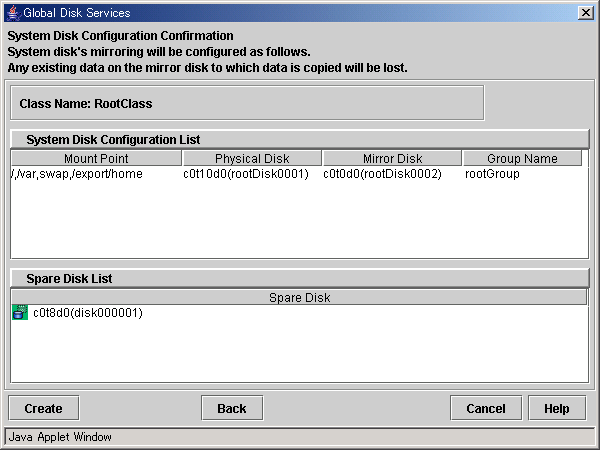Click the Mount Point column header
This screenshot has width=600, height=450.
pos(96,158)
